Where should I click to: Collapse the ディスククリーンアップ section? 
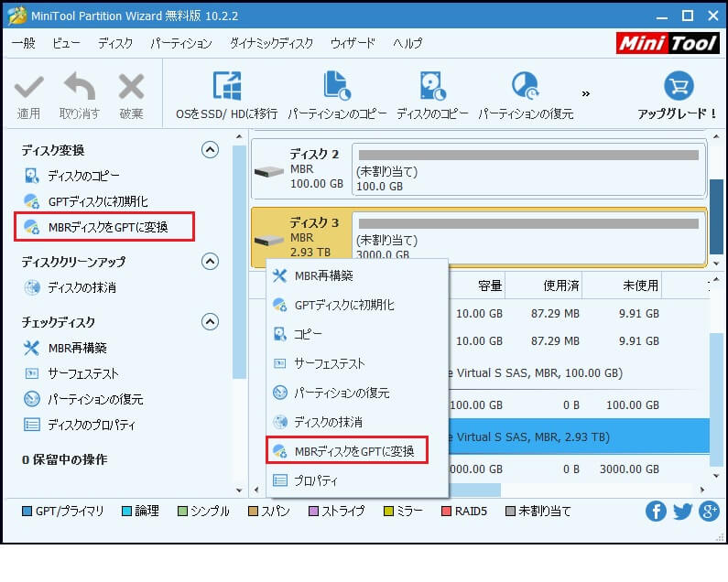(210, 262)
